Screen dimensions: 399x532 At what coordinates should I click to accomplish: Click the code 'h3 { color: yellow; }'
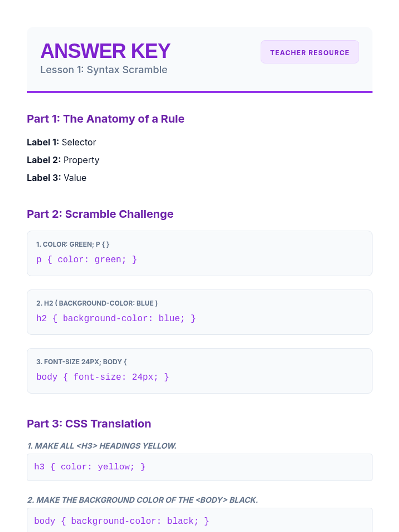click(x=90, y=467)
